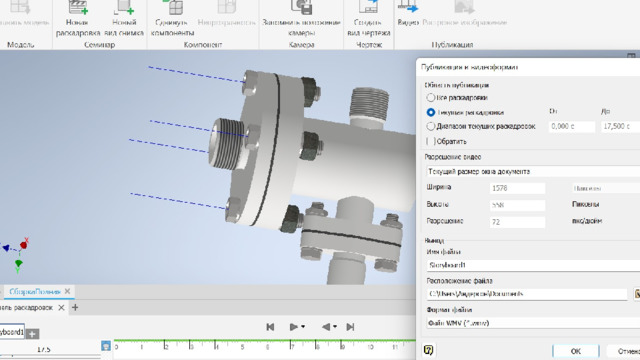The image size is (640, 360).
Task: Click the Новая раскадровка ribbon icon
Action: (78, 7)
